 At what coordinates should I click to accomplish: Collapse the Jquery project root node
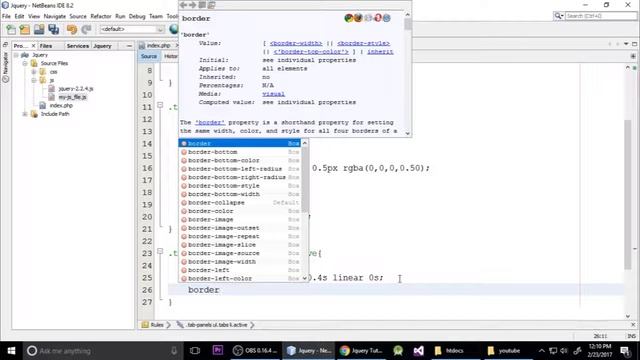[16, 55]
